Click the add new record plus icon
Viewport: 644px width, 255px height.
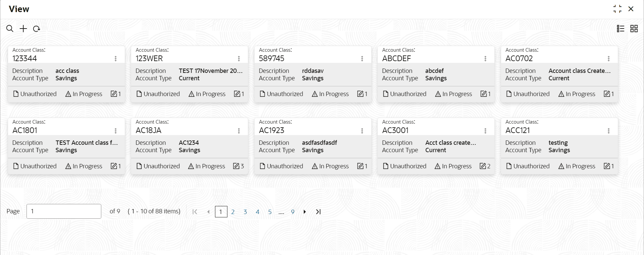click(23, 29)
